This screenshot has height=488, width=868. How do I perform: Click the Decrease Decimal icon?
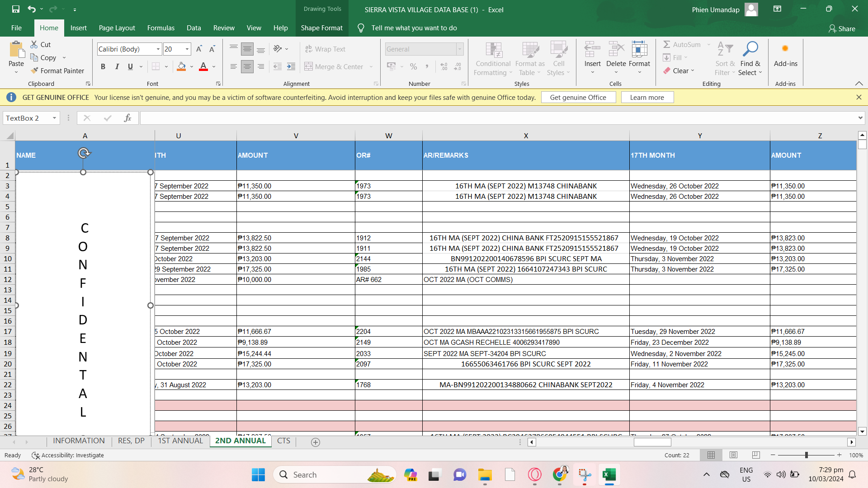pos(458,66)
